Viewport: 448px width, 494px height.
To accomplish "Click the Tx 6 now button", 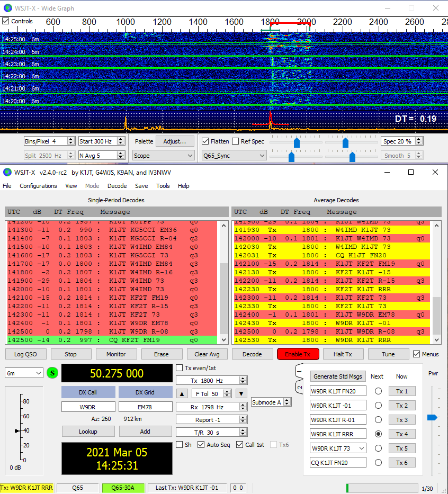I will [402, 462].
